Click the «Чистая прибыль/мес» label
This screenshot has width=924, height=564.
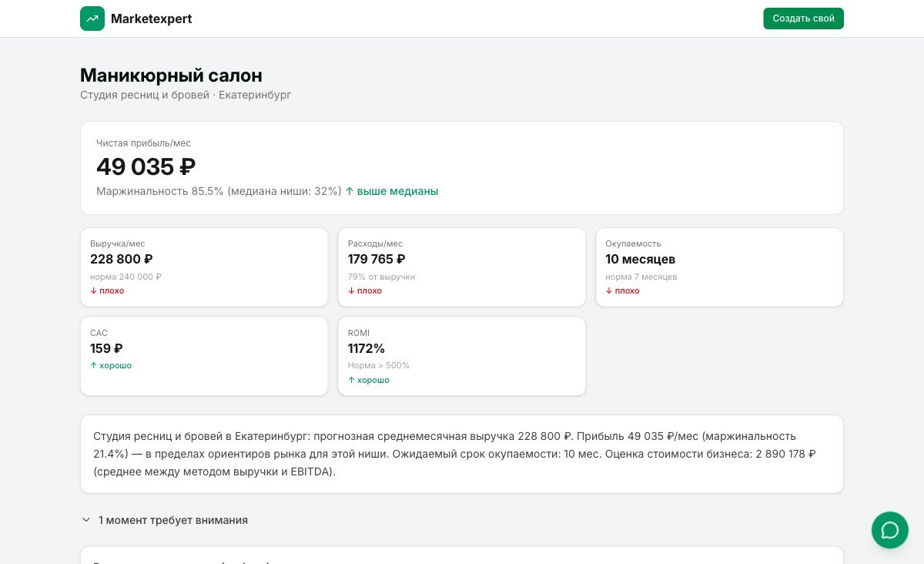(x=143, y=143)
